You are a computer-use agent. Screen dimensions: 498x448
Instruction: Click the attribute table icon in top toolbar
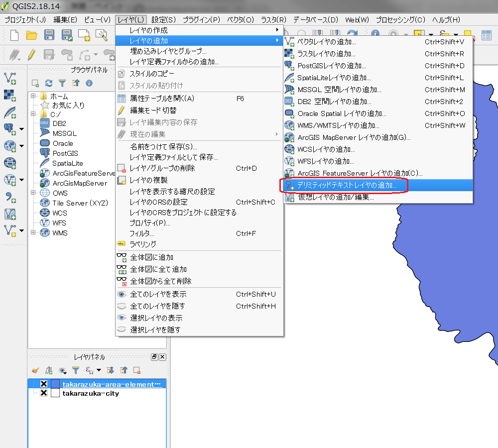tap(486, 35)
